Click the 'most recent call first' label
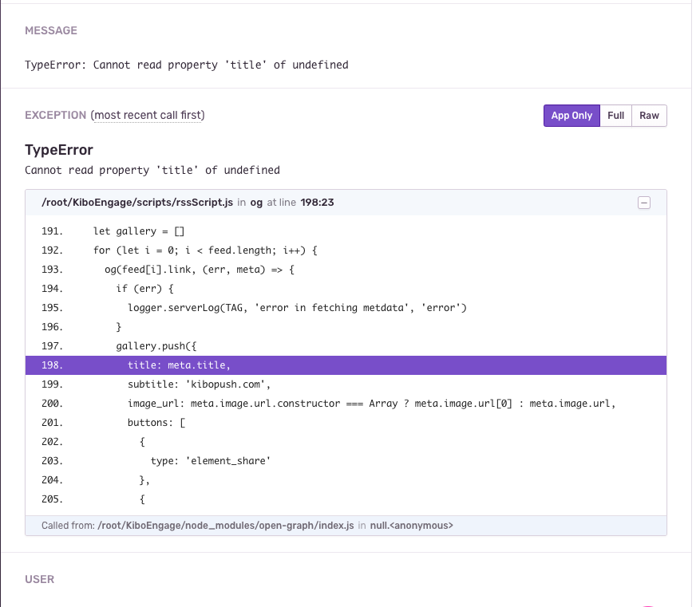The image size is (700, 607). pos(148,115)
